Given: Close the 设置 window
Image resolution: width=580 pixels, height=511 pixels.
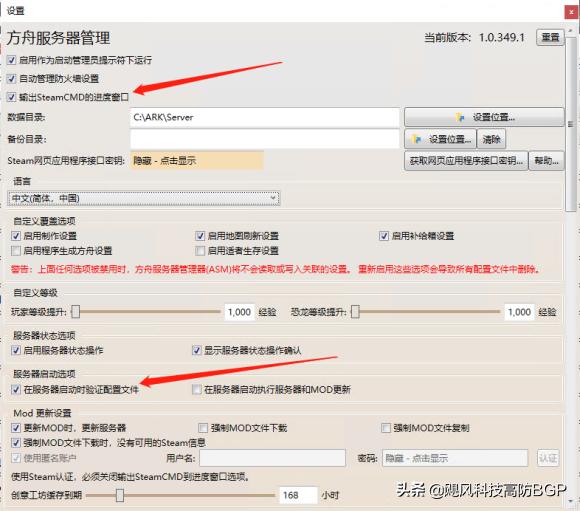Looking at the screenshot, I should click(571, 12).
